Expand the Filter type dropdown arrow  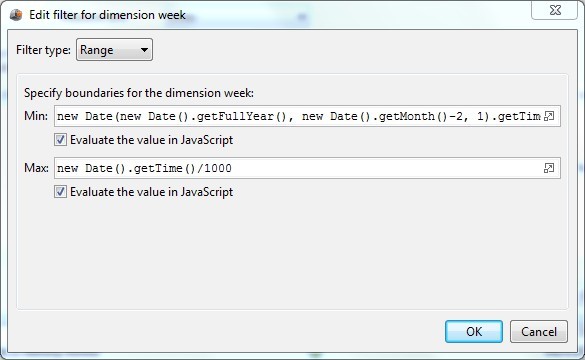144,50
